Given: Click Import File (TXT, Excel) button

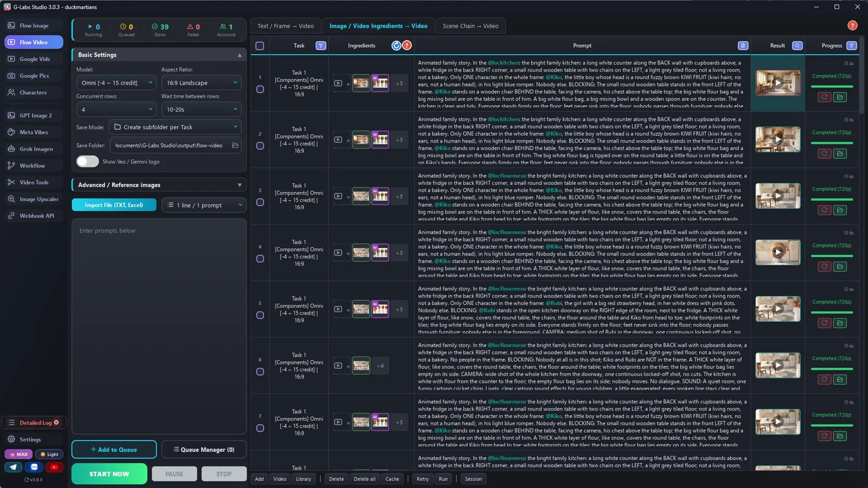Looking at the screenshot, I should coord(114,205).
